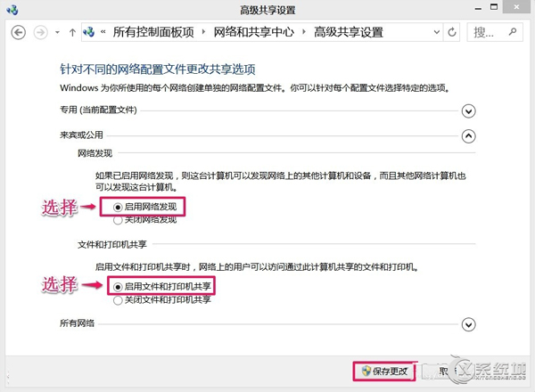
Task: Select 关闭网络发现 radio button
Action: (x=118, y=221)
